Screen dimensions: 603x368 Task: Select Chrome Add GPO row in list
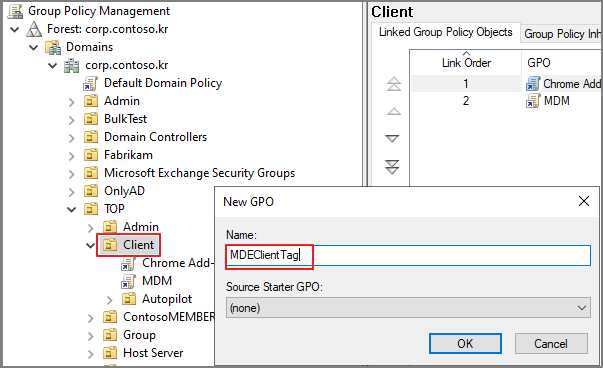(506, 84)
